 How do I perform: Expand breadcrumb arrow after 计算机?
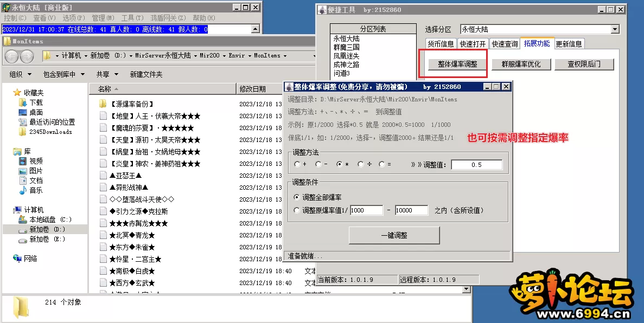point(85,56)
